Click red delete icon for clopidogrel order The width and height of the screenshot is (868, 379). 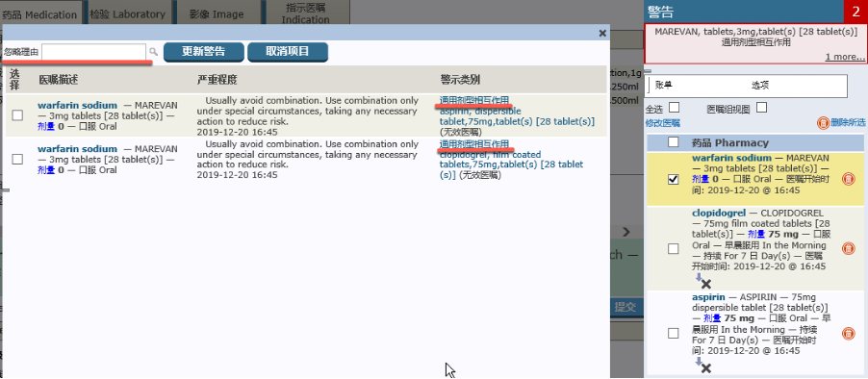click(848, 248)
